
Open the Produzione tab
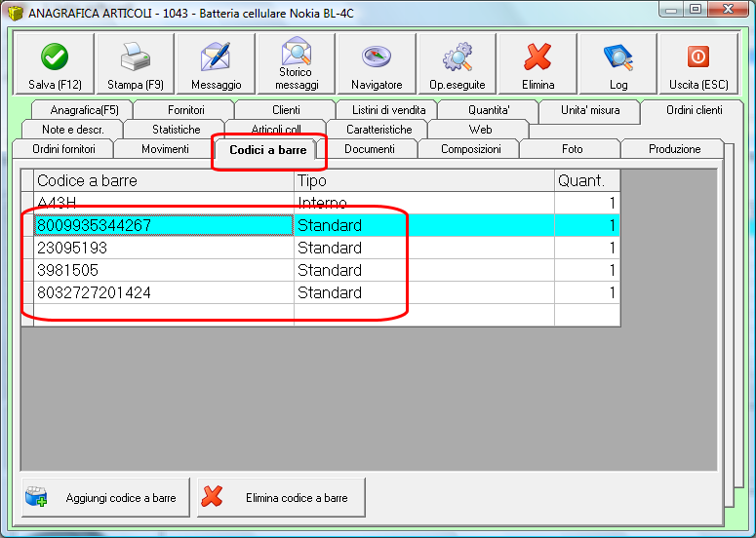pos(673,149)
